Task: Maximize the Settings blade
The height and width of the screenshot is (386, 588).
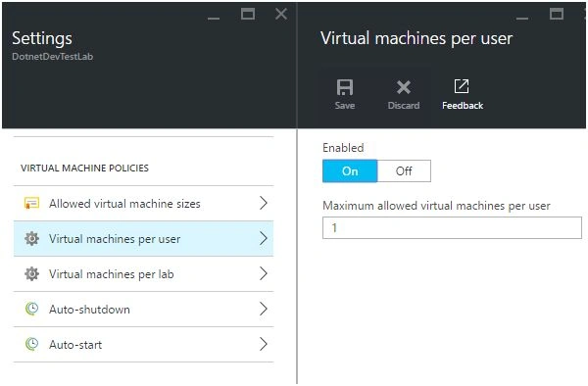Action: click(248, 14)
